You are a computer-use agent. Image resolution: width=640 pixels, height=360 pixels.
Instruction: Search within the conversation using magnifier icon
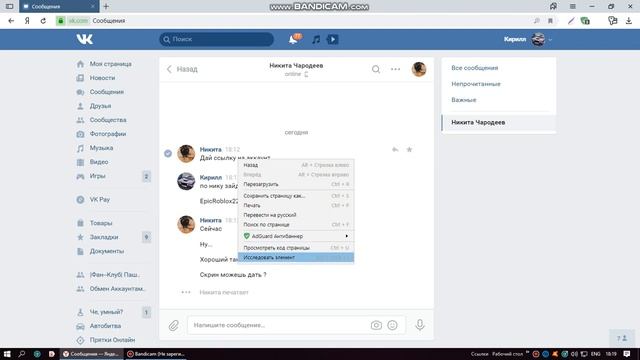376,69
